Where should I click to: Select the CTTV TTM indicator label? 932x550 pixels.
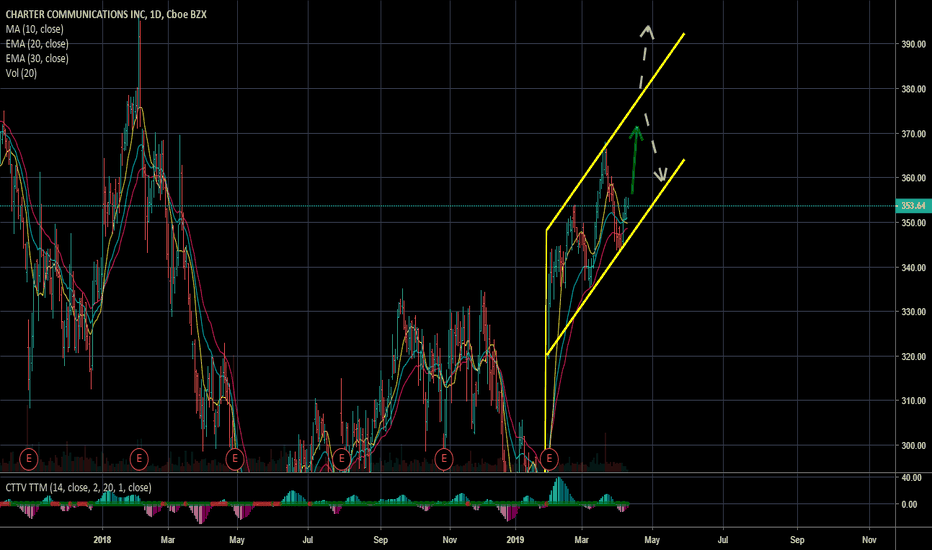pyautogui.click(x=78, y=488)
